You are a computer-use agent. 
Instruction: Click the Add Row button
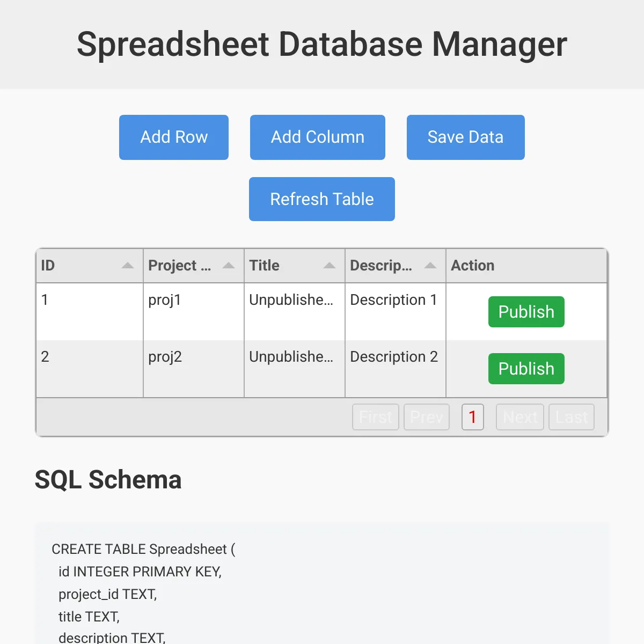click(x=173, y=137)
